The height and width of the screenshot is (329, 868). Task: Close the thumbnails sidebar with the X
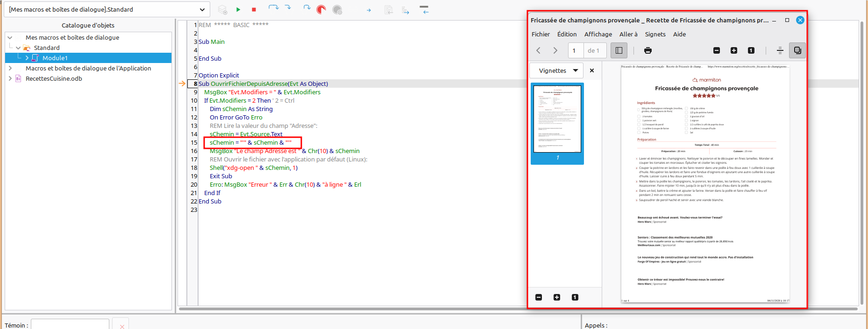592,70
